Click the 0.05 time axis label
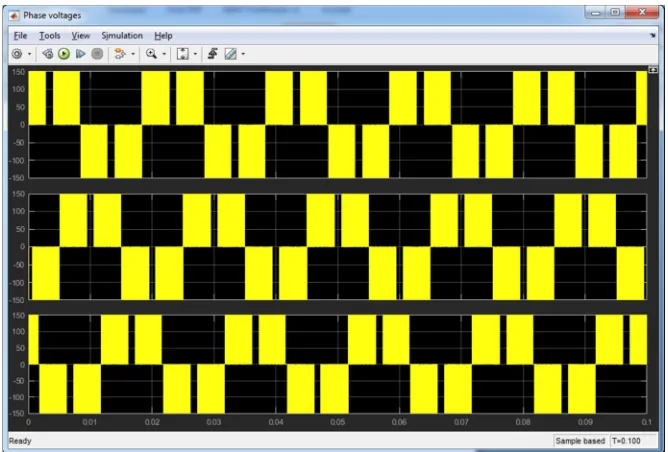The height and width of the screenshot is (452, 668). [x=337, y=422]
